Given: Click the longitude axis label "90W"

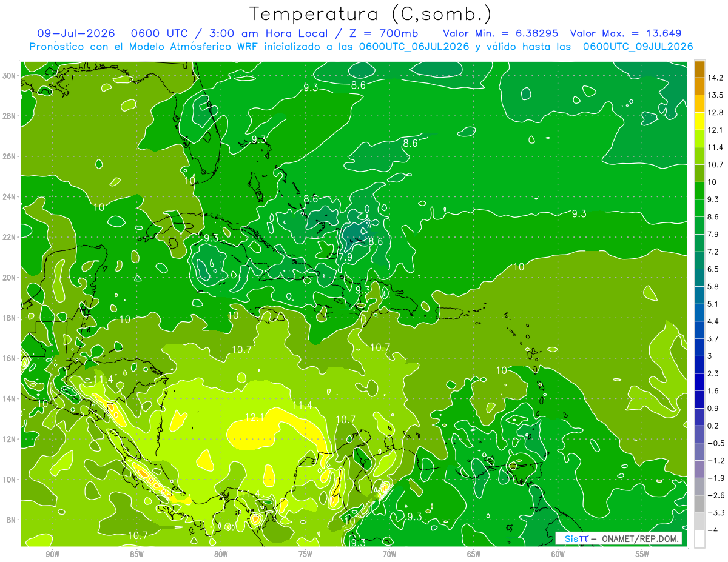Looking at the screenshot, I should tap(52, 554).
